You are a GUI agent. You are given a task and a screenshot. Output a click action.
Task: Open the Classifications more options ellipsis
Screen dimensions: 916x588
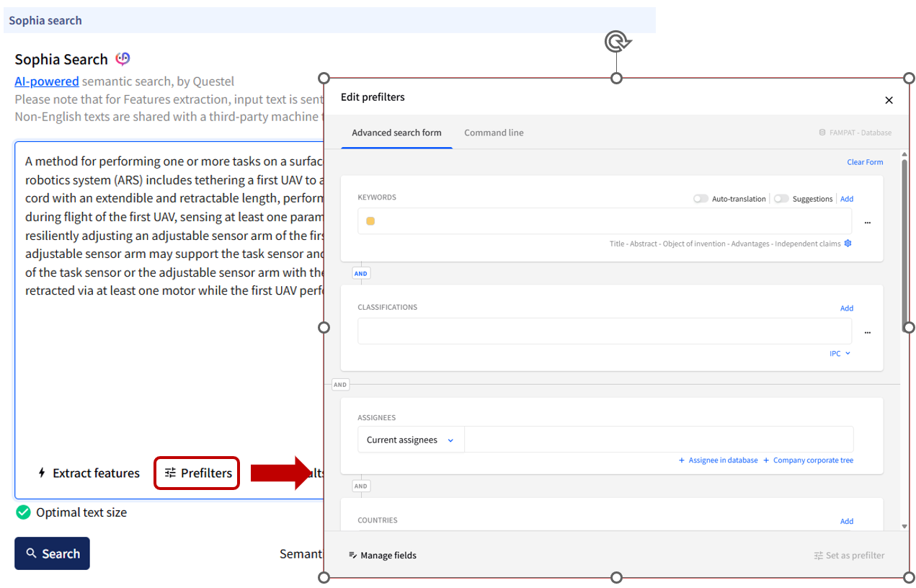click(x=867, y=332)
